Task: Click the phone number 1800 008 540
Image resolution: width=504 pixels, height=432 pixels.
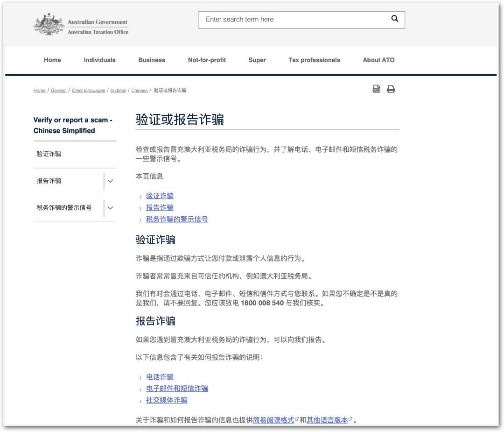Action: [262, 303]
